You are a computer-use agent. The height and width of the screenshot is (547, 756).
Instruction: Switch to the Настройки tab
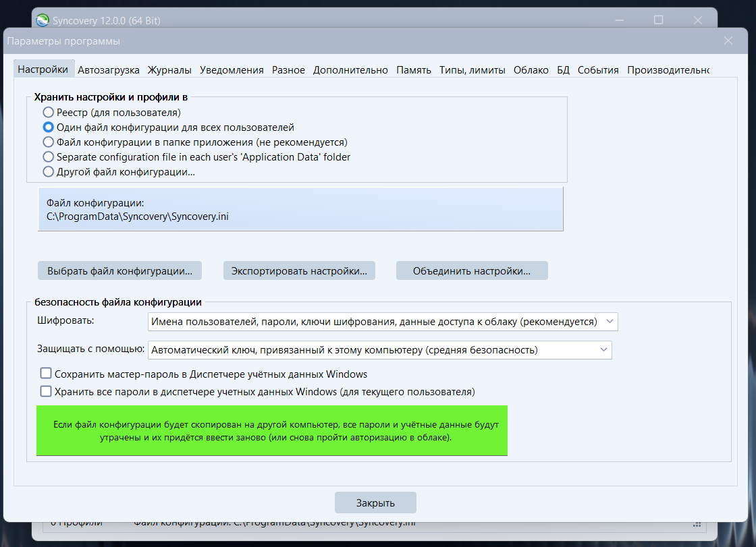43,69
